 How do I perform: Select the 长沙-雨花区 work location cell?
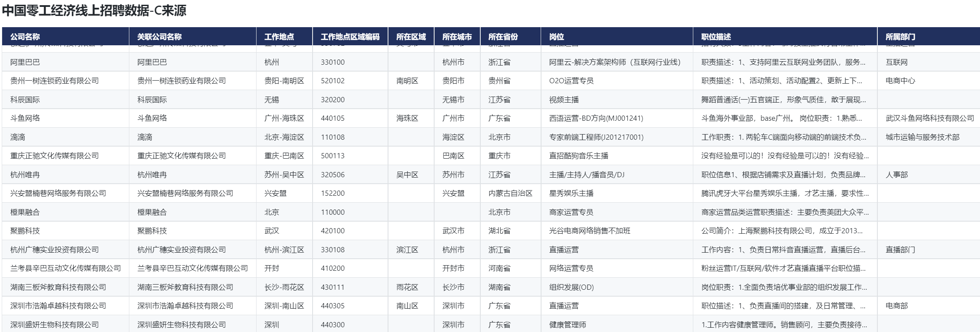tap(284, 287)
